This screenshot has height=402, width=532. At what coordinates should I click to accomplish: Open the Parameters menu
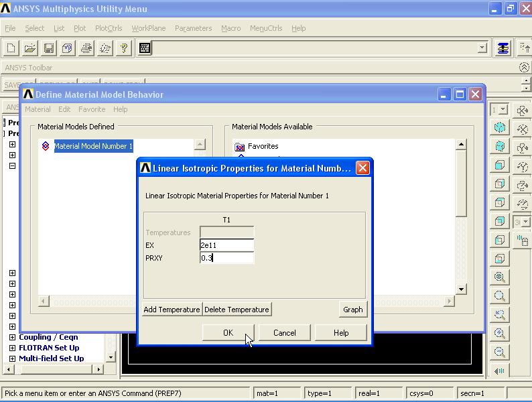(x=194, y=28)
